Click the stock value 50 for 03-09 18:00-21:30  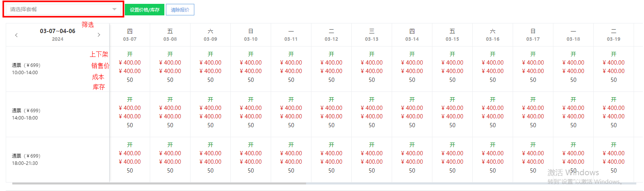(x=210, y=171)
